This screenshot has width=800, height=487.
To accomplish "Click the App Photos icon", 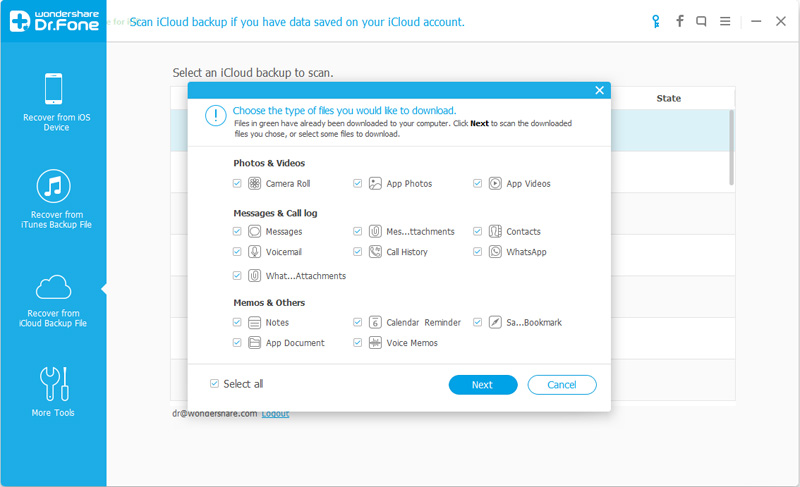I will [375, 184].
